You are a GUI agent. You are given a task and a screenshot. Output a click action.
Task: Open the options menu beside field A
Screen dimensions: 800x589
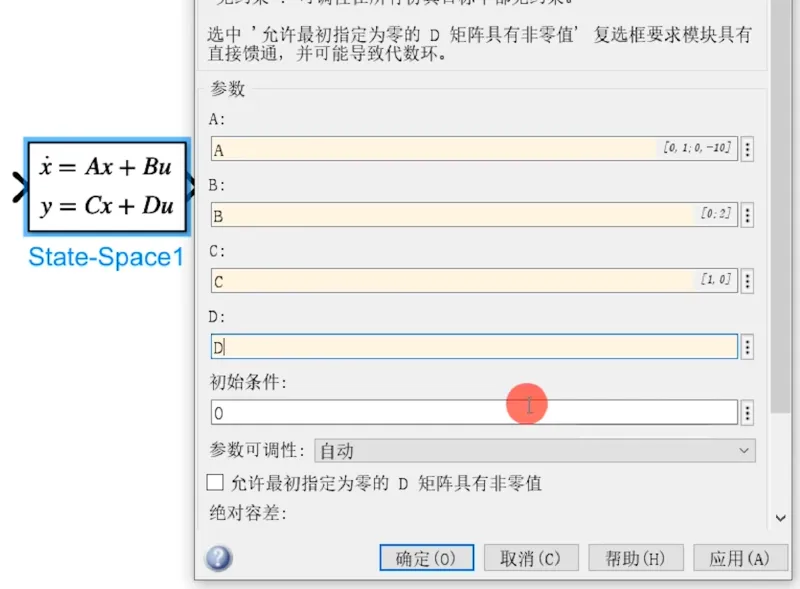(x=747, y=149)
